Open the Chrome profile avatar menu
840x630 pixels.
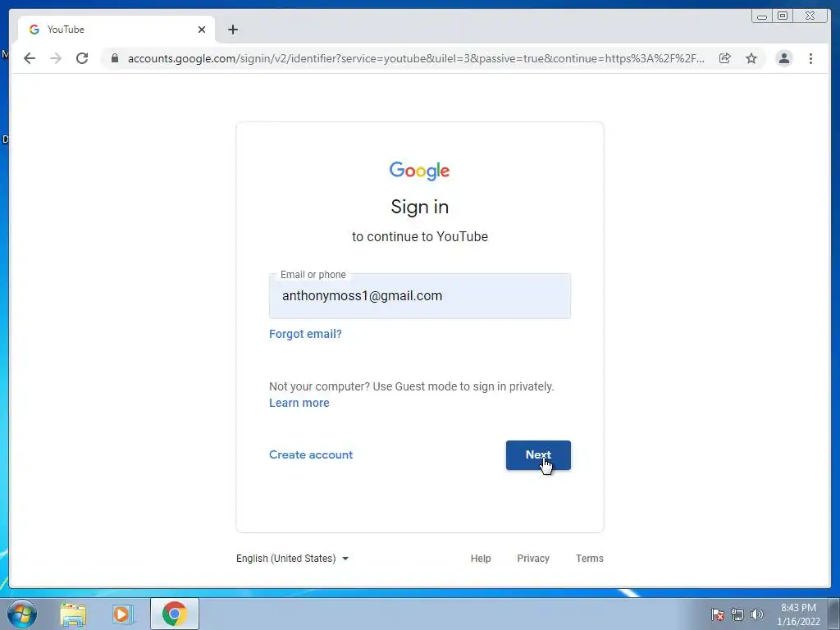[784, 58]
